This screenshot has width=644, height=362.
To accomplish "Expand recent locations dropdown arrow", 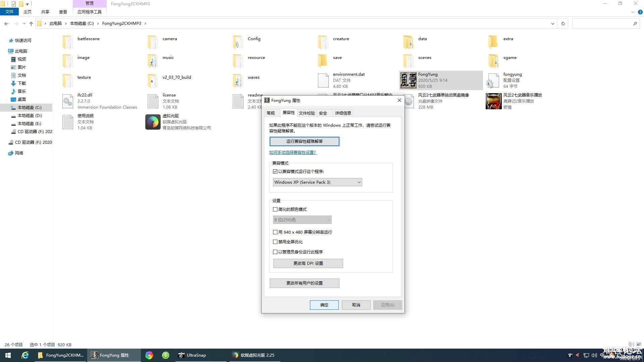I will [24, 23].
